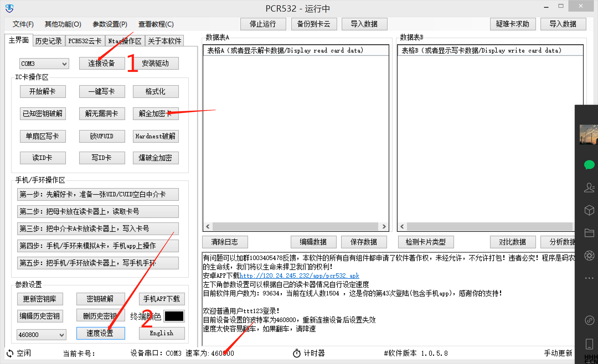Click the 计时器 timer clock icon

point(297,353)
